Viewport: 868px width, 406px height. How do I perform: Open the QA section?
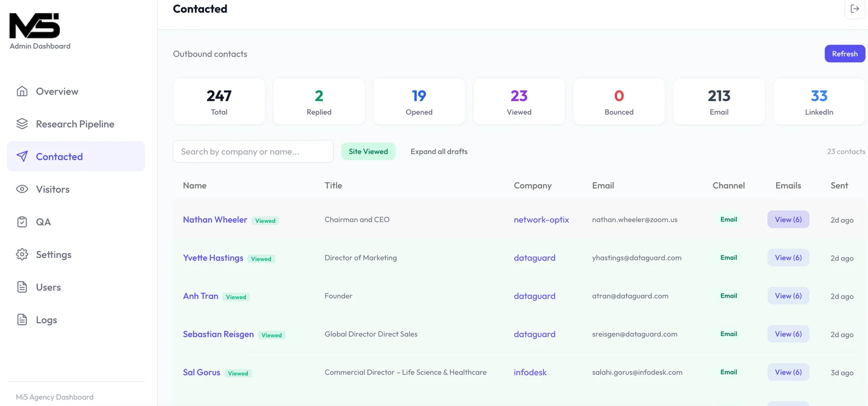76,222
